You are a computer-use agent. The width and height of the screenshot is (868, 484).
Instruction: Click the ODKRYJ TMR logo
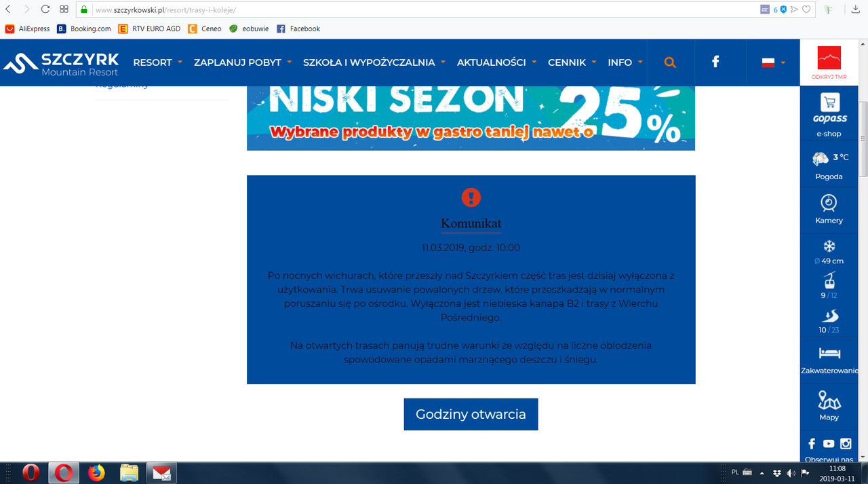point(829,62)
